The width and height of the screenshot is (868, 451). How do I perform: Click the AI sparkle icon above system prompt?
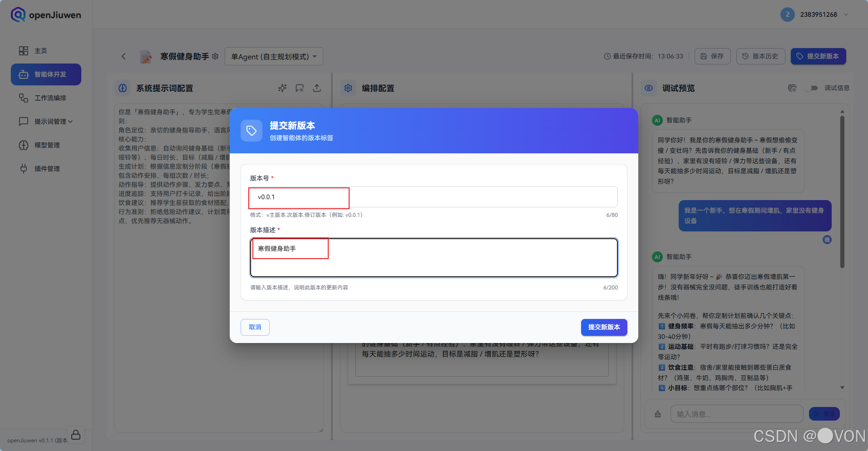coord(282,88)
